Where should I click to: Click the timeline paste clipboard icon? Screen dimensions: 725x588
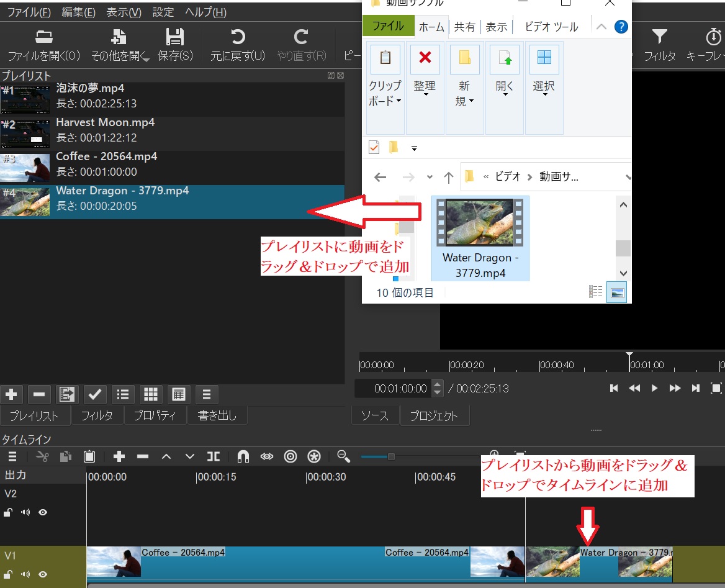pyautogui.click(x=89, y=456)
